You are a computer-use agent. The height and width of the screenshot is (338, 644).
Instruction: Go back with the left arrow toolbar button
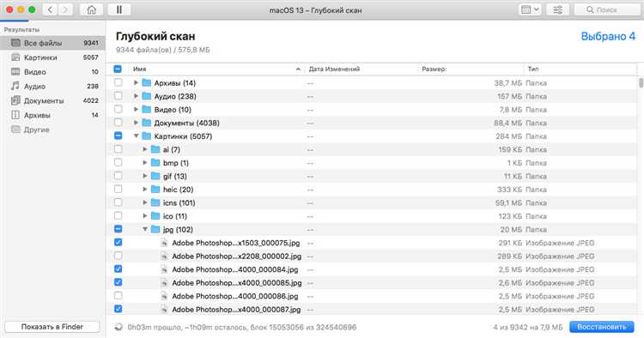coord(50,9)
